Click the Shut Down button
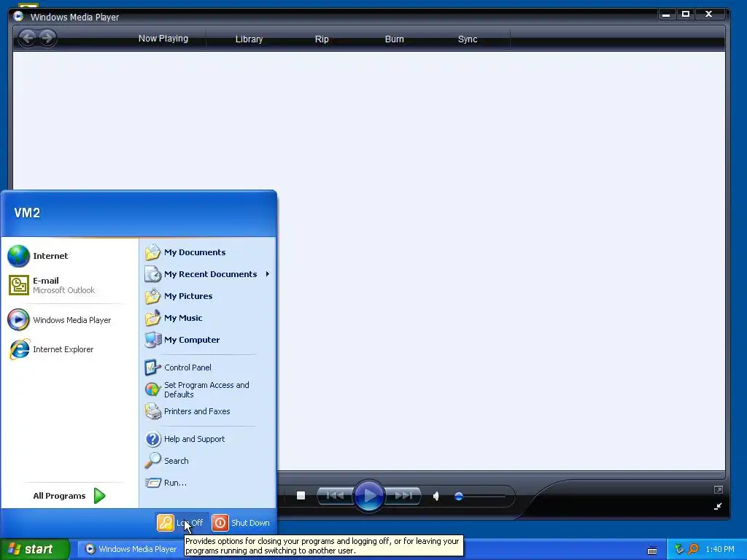This screenshot has height=560, width=747. click(x=241, y=522)
